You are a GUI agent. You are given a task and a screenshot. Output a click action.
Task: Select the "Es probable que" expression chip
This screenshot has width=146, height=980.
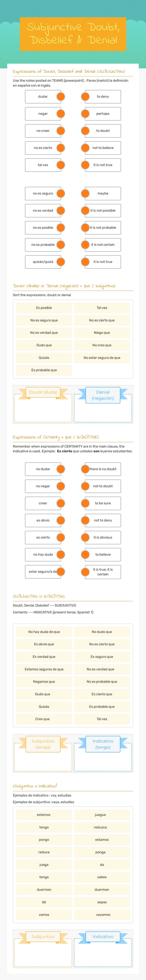pos(44,369)
